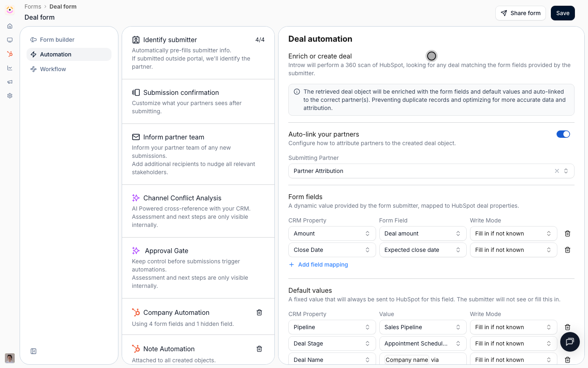Screen dimensions: 588x368
Task: Click the Identify submitter badge icon
Action: (x=136, y=40)
